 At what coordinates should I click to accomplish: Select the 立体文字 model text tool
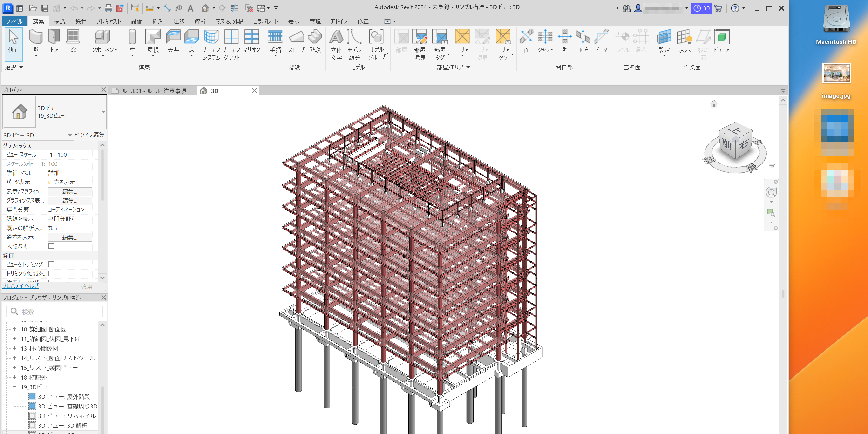[336, 45]
